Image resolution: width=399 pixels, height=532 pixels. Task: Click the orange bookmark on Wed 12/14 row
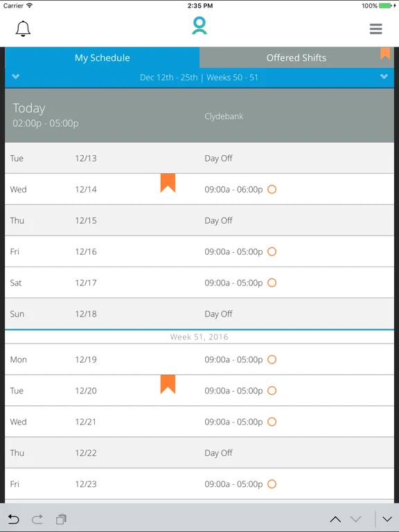coord(168,183)
